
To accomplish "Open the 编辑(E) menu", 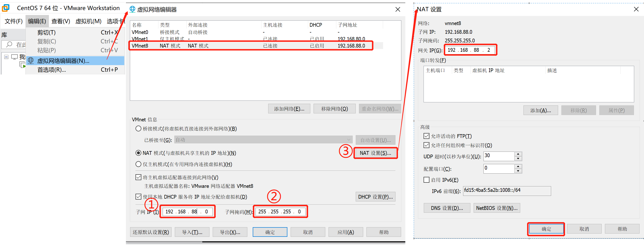I will 37,21.
